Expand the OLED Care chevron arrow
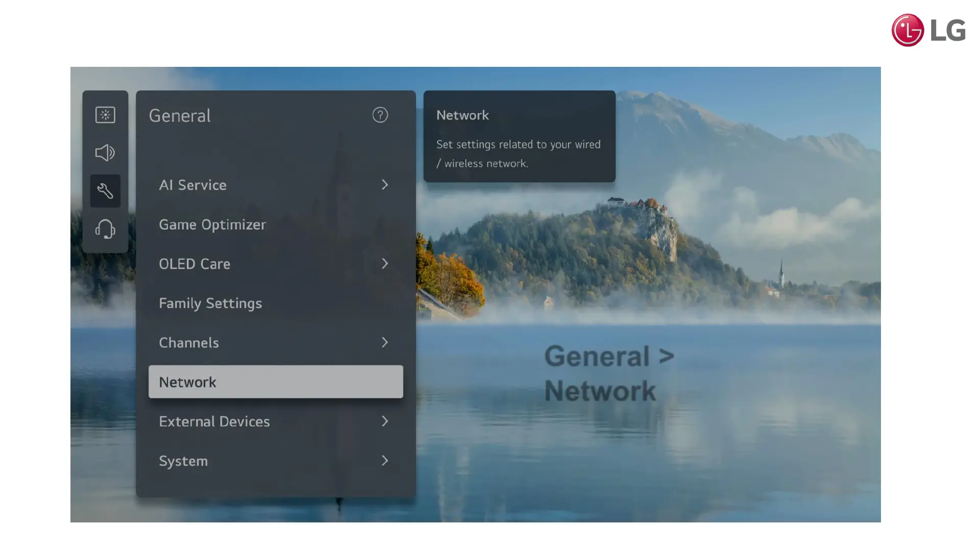Image resolution: width=980 pixels, height=551 pixels. click(385, 264)
